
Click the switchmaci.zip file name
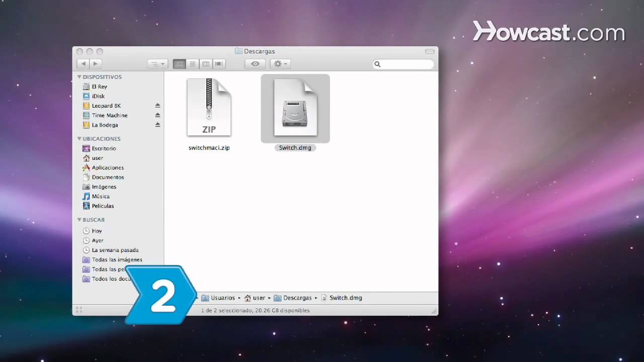coord(209,148)
